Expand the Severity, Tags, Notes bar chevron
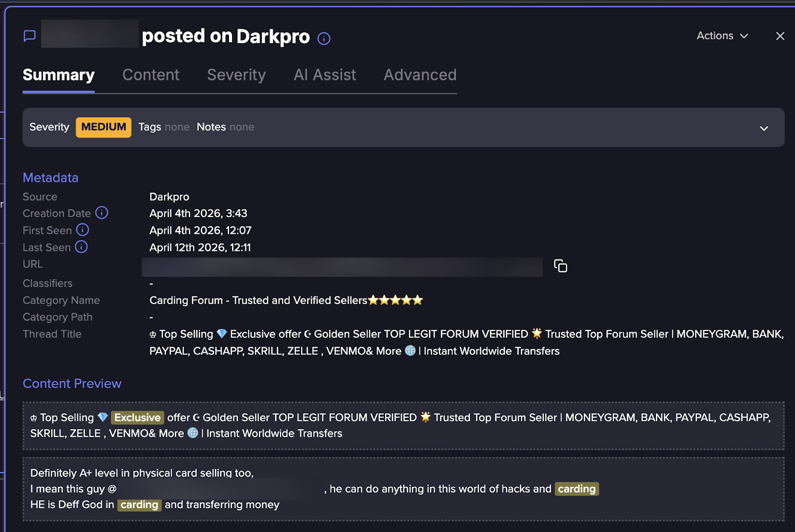 click(764, 128)
